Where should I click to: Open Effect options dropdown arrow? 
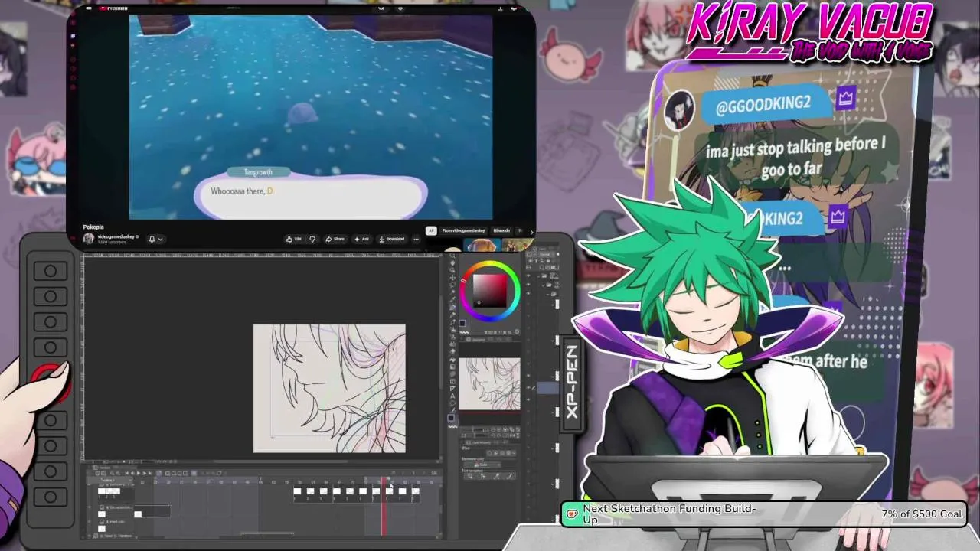click(514, 452)
